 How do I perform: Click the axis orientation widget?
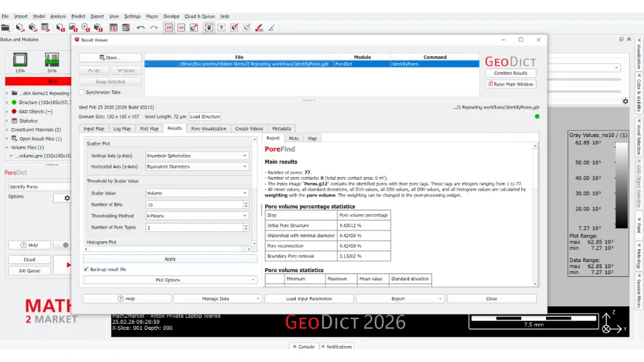click(x=612, y=322)
